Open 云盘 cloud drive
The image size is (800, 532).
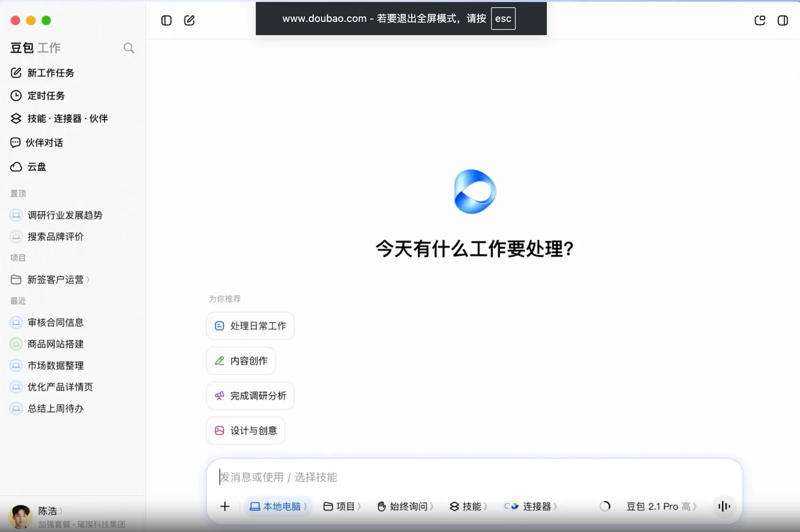(x=28, y=167)
